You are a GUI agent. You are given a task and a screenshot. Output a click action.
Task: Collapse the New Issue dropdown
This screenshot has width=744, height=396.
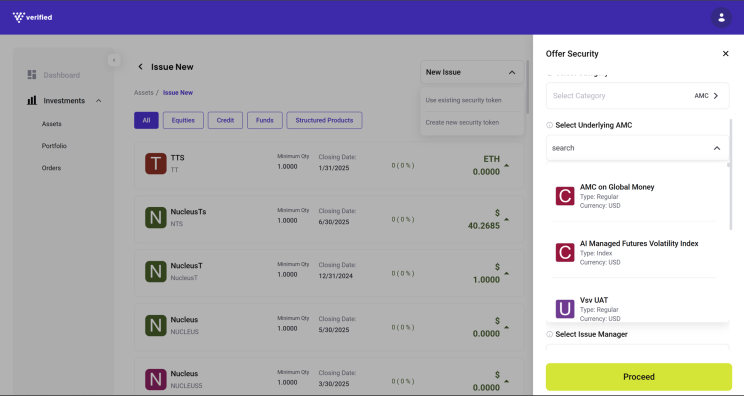click(512, 72)
